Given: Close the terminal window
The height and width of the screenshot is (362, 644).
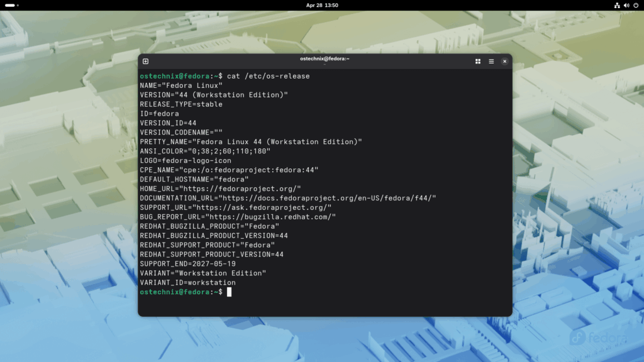Looking at the screenshot, I should coord(505,61).
